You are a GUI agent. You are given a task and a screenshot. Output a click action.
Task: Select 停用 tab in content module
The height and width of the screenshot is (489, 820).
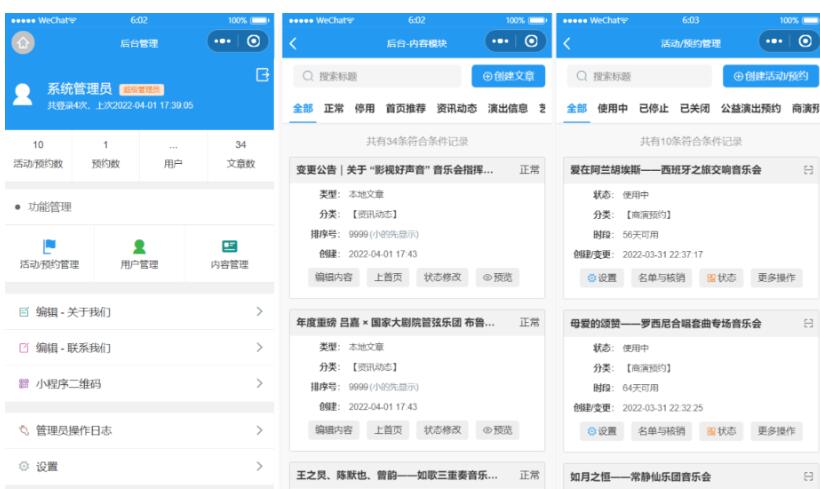coord(365,108)
